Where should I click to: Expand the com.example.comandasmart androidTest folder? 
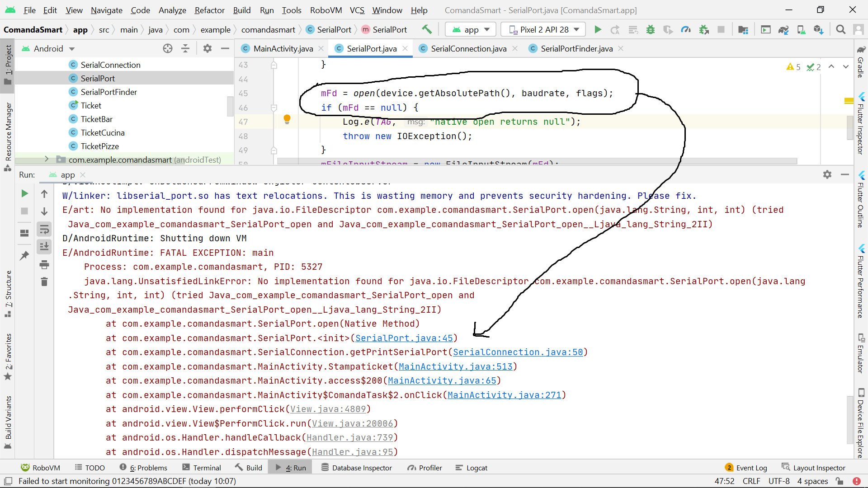coord(46,160)
